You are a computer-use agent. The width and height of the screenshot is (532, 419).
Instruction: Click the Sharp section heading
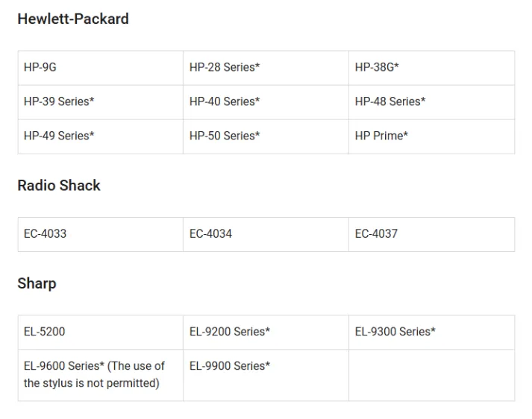37,283
